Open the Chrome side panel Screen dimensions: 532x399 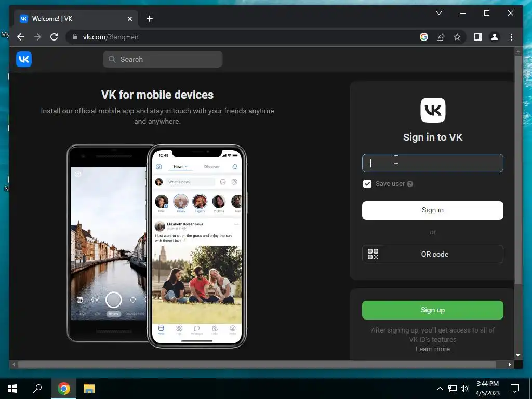pos(478,37)
